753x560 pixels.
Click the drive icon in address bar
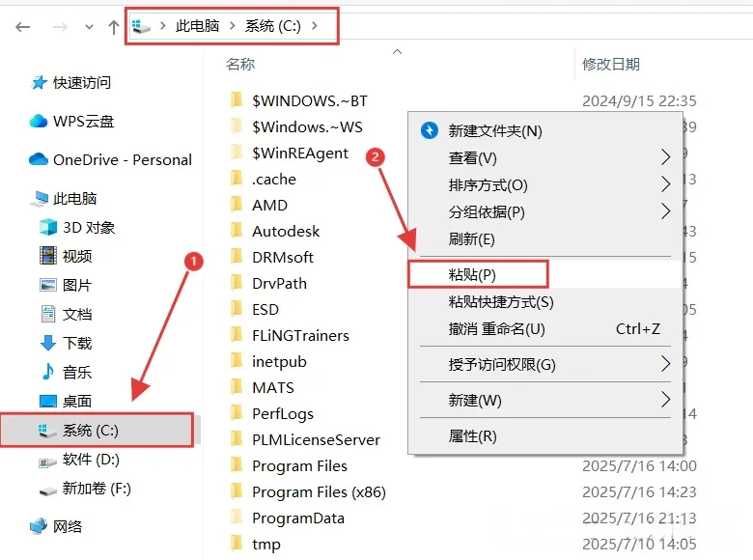point(141,26)
